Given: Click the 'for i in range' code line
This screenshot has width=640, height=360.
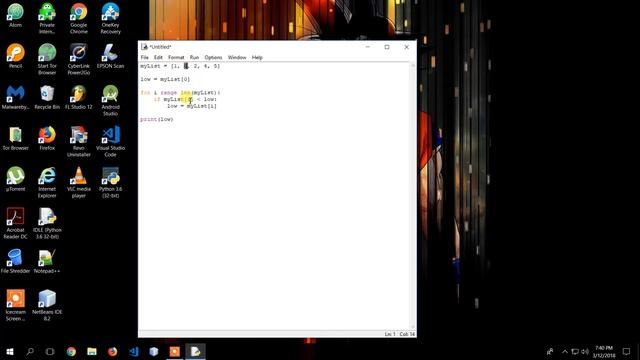Looking at the screenshot, I should (180, 93).
